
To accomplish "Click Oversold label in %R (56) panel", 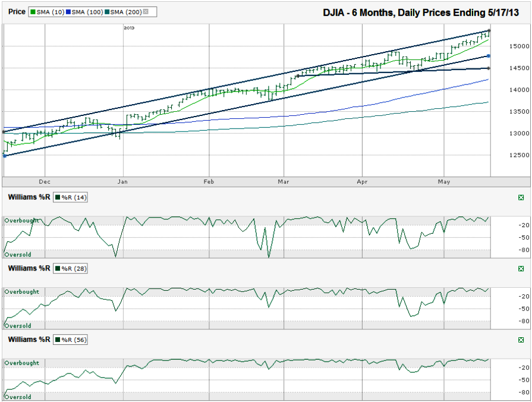I will (x=18, y=397).
